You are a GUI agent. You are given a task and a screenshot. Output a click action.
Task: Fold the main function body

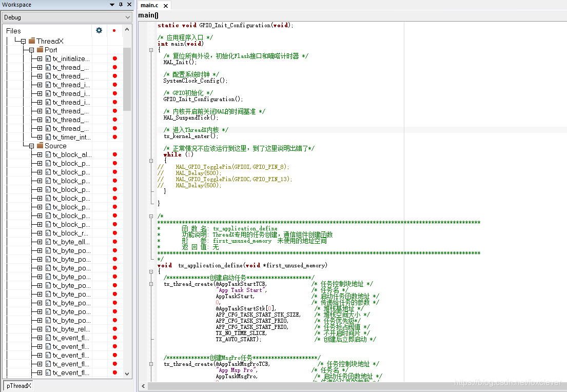pyautogui.click(x=151, y=50)
